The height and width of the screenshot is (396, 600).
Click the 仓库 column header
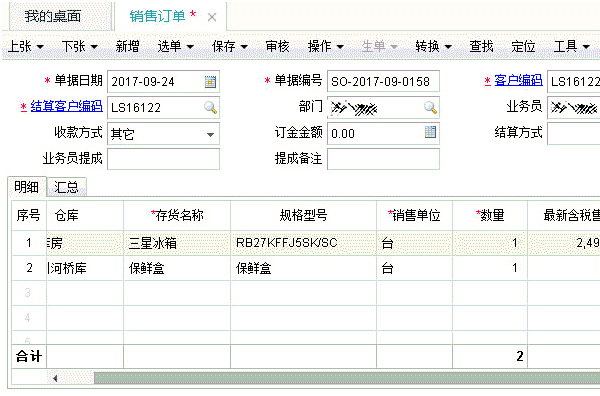tap(85, 215)
